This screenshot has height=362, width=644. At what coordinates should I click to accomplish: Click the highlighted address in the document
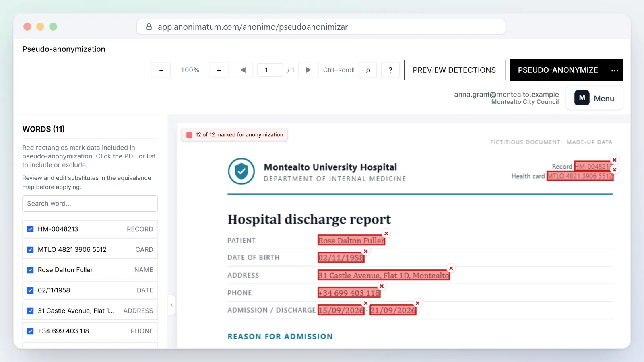click(x=384, y=276)
